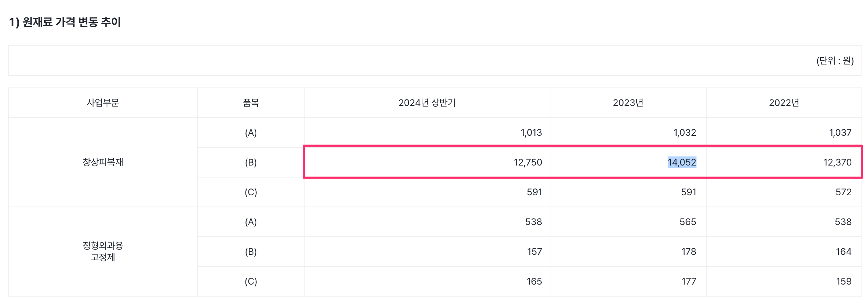868x302 pixels.
Task: Click the (단위 : 원) unit label
Action: pos(835,61)
